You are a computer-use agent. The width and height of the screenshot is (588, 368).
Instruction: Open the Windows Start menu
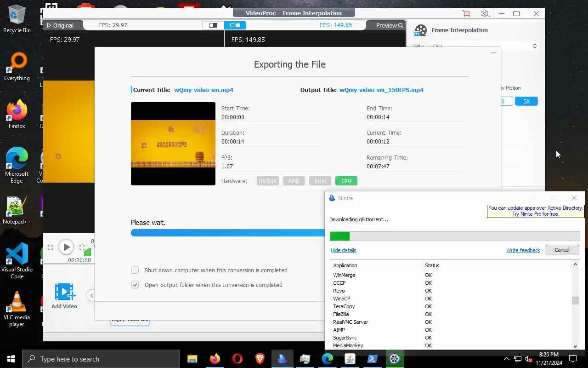coord(11,359)
